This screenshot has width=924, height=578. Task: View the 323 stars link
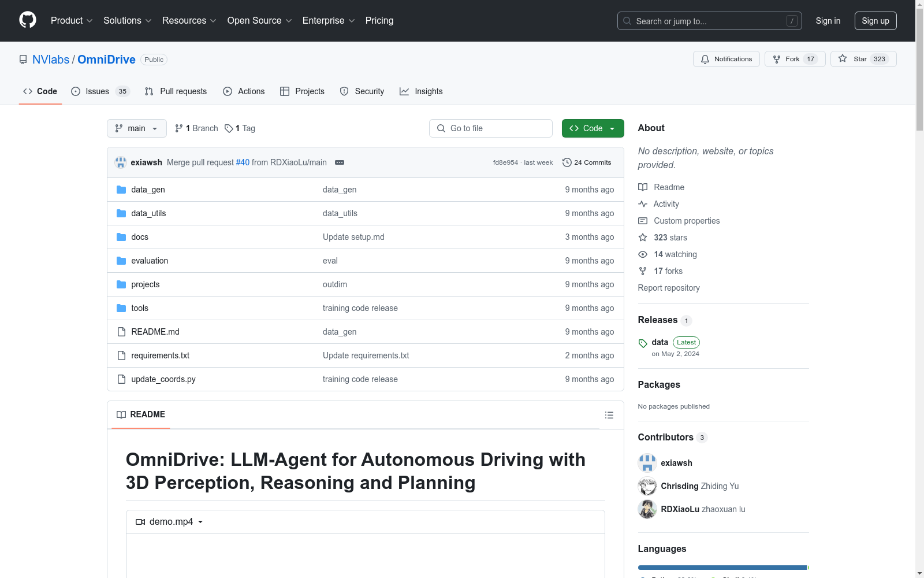(662, 238)
